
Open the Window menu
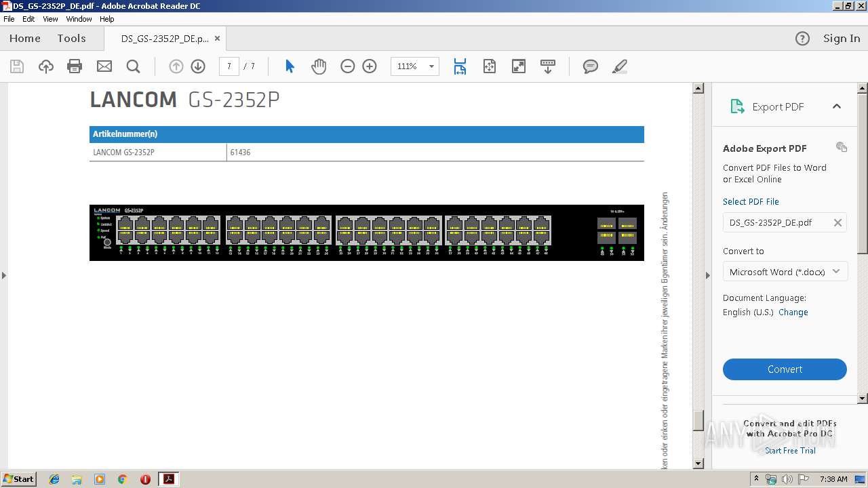pos(79,19)
